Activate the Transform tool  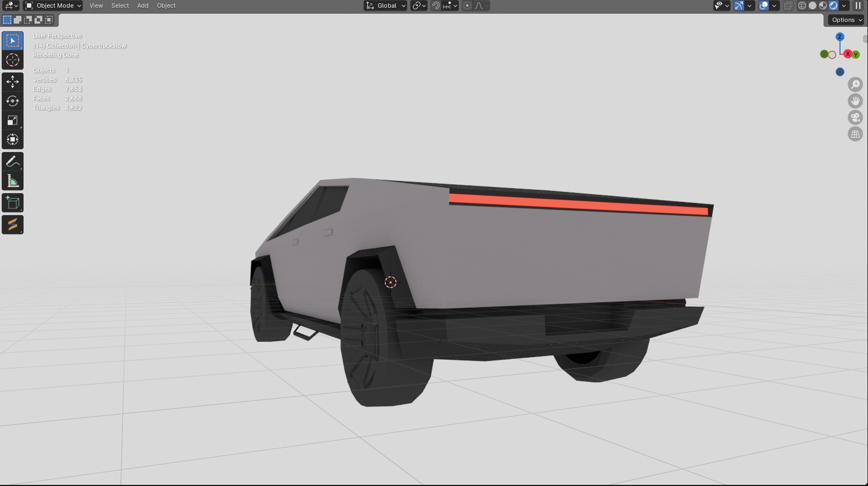13,139
